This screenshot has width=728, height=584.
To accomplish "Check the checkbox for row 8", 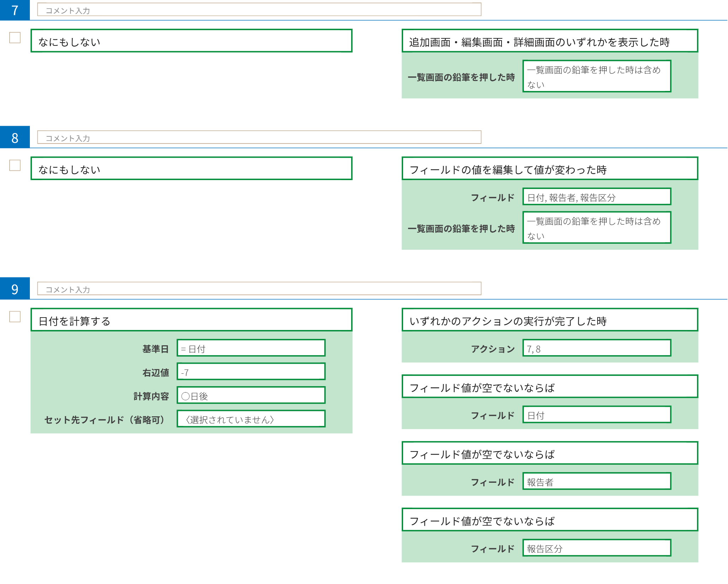I will tap(15, 166).
